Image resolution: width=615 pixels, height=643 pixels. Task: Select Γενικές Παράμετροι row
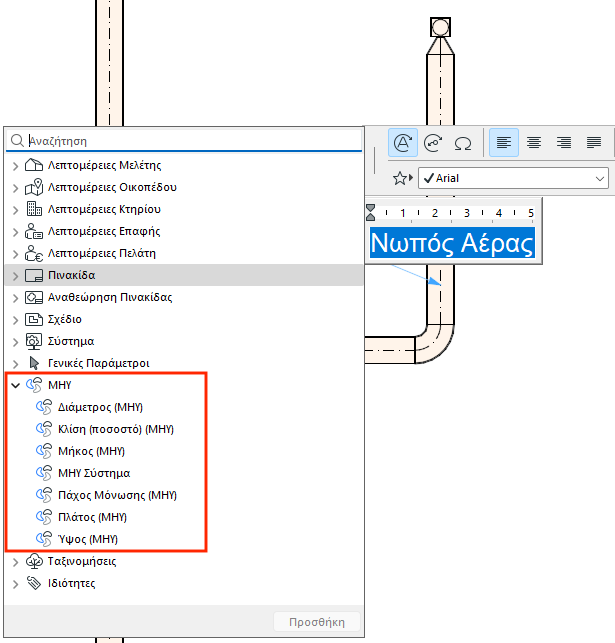[184, 363]
